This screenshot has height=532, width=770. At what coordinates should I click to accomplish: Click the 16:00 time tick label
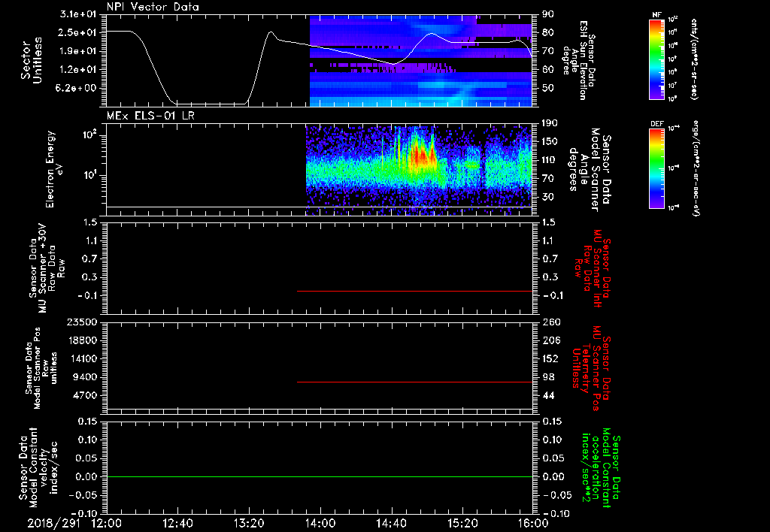533,523
